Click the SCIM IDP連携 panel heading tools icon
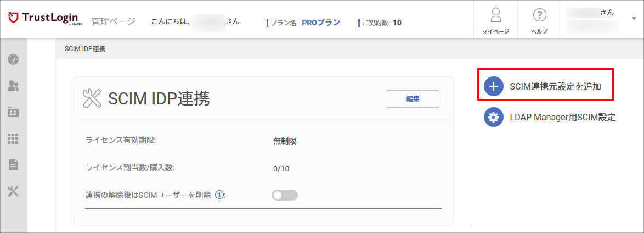 coord(92,99)
